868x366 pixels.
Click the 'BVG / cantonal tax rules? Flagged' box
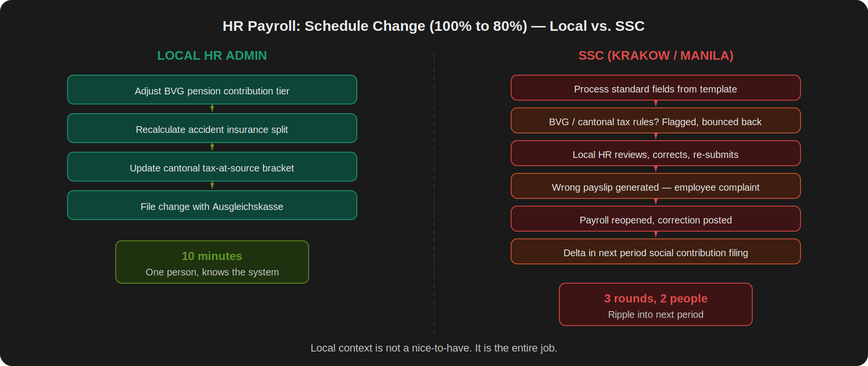point(656,120)
